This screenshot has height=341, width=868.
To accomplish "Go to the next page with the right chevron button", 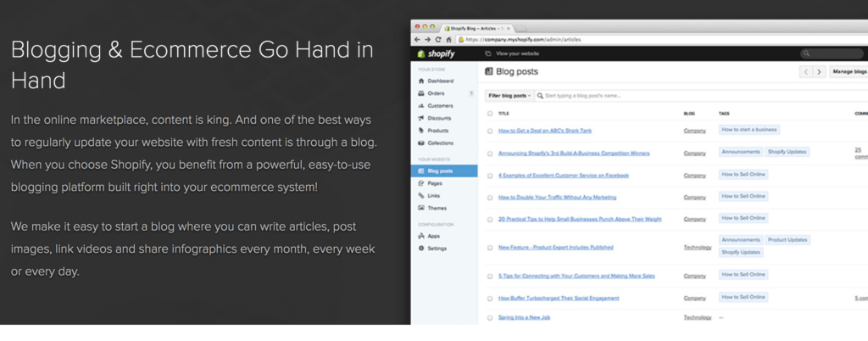I will (x=820, y=72).
